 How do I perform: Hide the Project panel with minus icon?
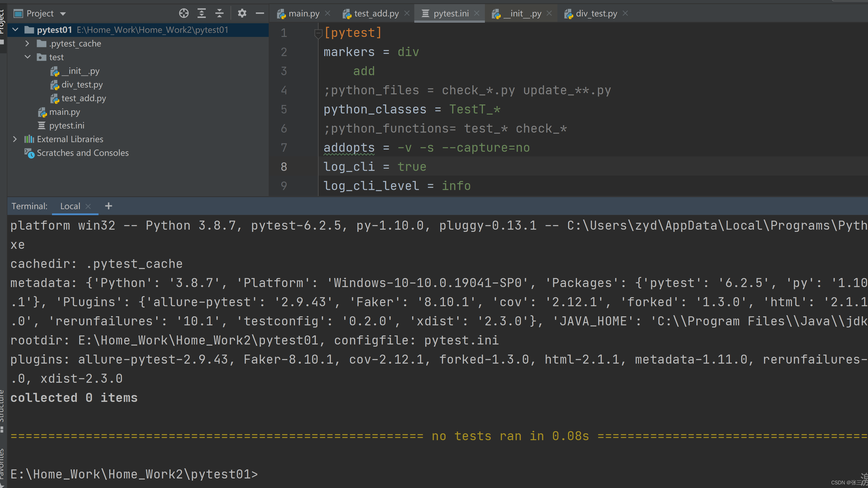tap(260, 13)
